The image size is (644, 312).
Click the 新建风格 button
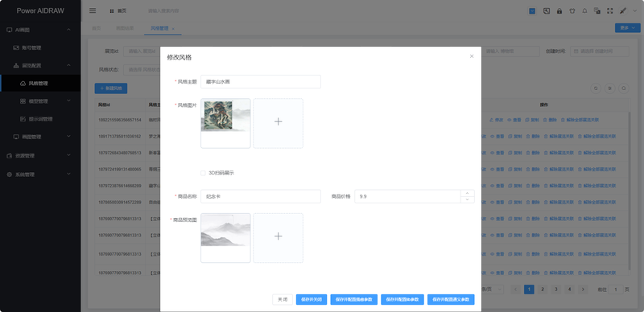click(x=111, y=88)
